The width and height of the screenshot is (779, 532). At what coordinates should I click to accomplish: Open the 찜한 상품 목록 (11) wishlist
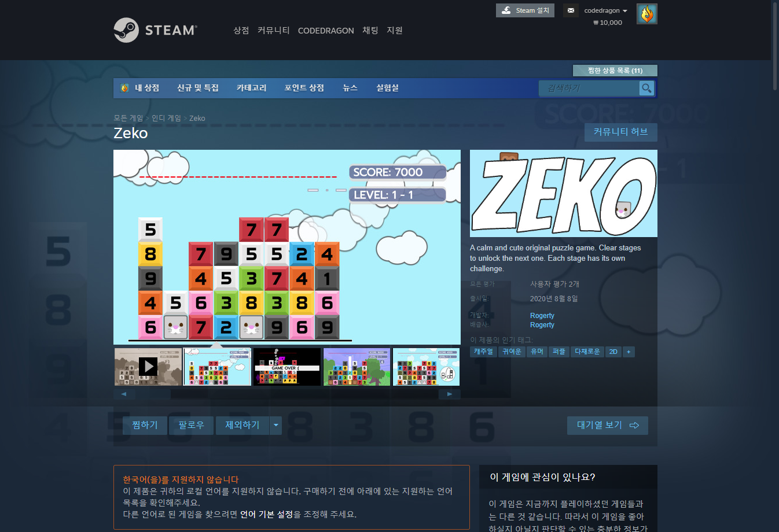[615, 71]
